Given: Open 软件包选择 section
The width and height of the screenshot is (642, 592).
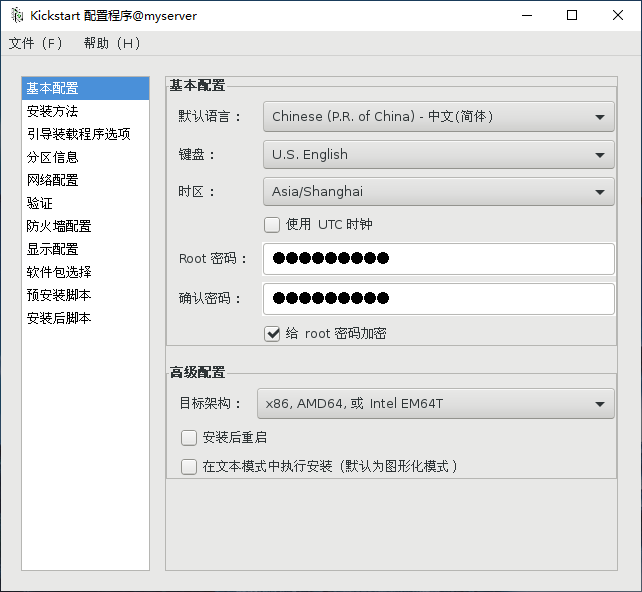Looking at the screenshot, I should coord(85,271).
